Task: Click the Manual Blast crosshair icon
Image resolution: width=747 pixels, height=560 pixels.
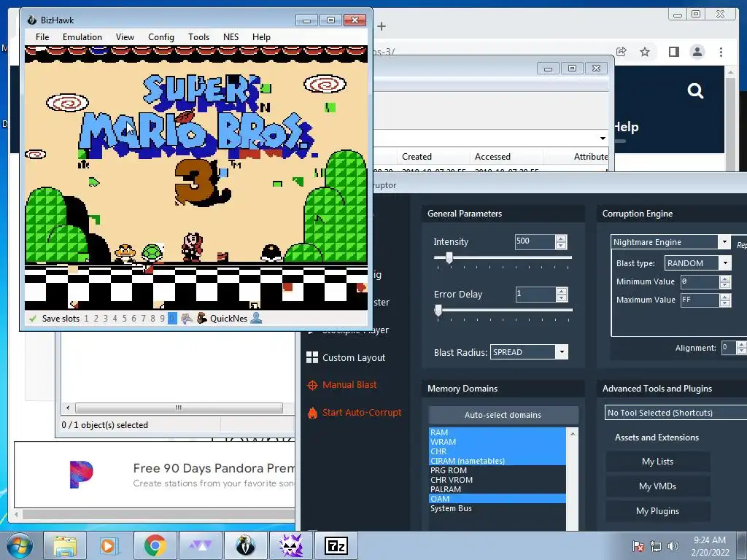Action: tap(312, 385)
